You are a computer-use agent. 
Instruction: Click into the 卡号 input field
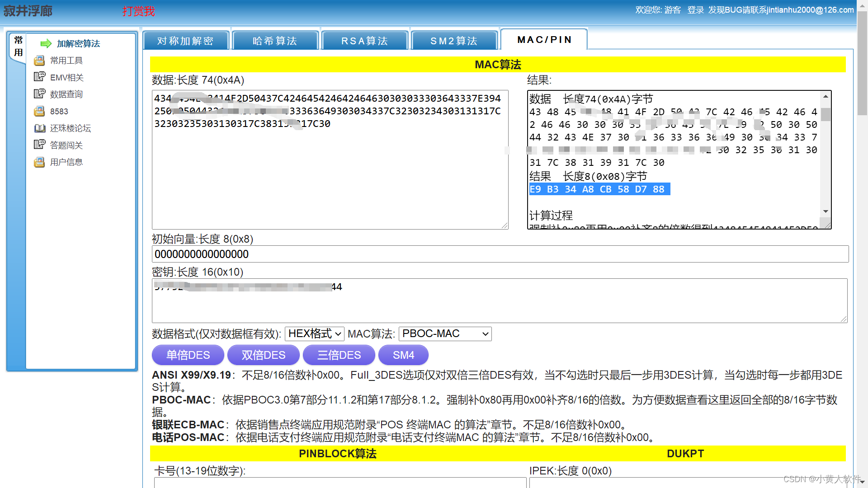(x=340, y=483)
